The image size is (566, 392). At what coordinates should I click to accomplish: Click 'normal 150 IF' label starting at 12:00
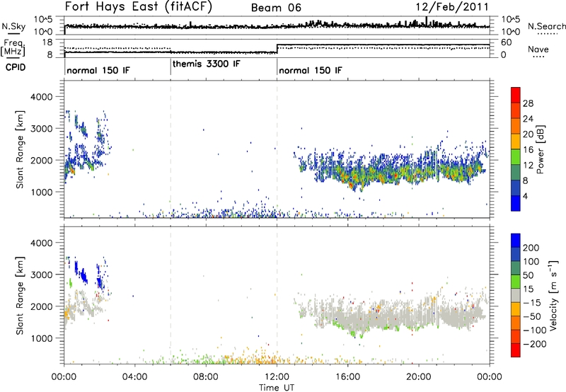[x=310, y=70]
